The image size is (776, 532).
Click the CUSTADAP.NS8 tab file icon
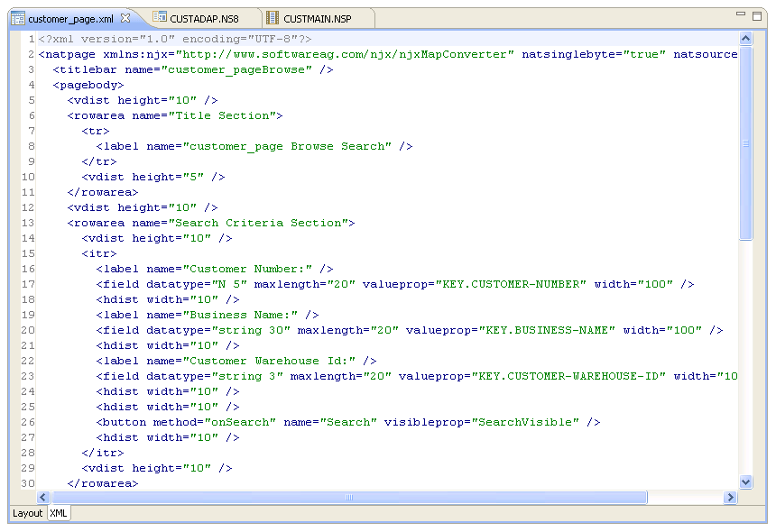160,18
